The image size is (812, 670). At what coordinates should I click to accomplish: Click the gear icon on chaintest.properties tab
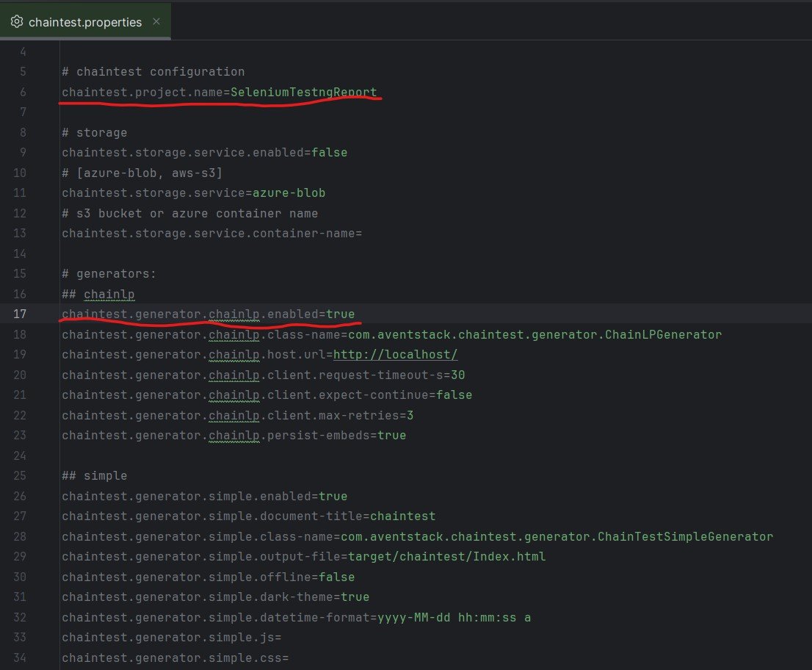coord(17,22)
